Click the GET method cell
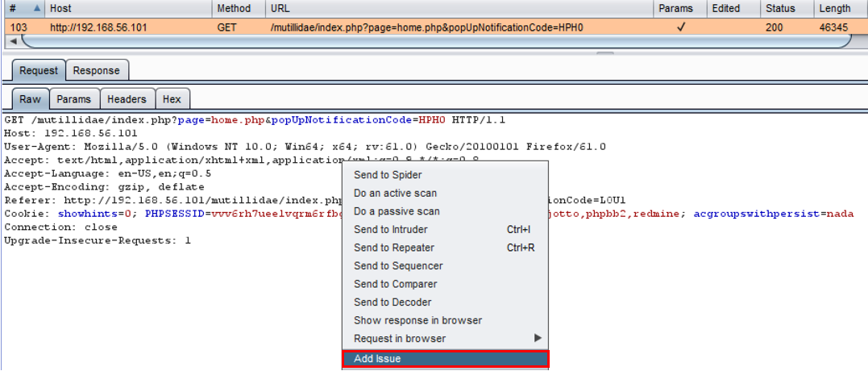 227,27
